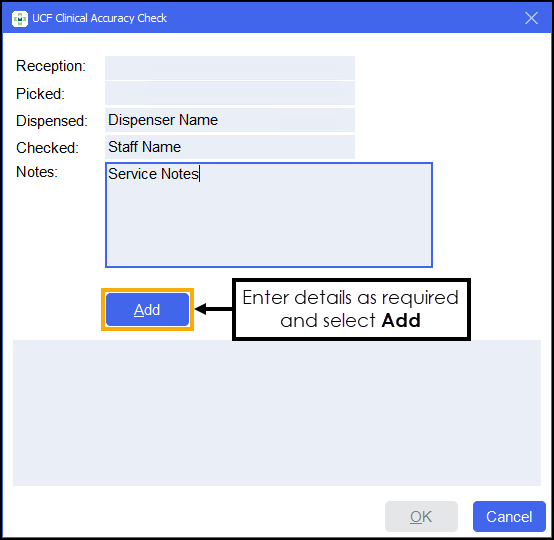Click the Checked field showing Staff Name
This screenshot has width=554, height=540.
230,147
